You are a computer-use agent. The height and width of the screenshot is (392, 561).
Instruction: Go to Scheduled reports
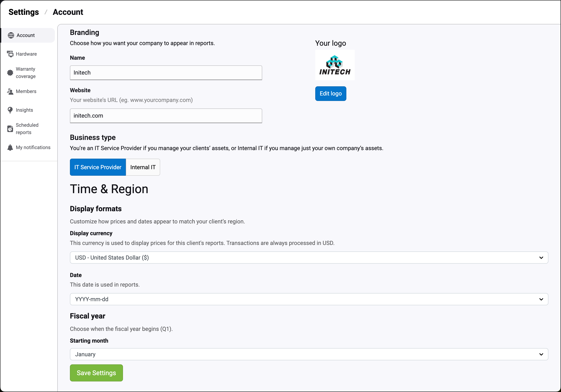point(27,129)
